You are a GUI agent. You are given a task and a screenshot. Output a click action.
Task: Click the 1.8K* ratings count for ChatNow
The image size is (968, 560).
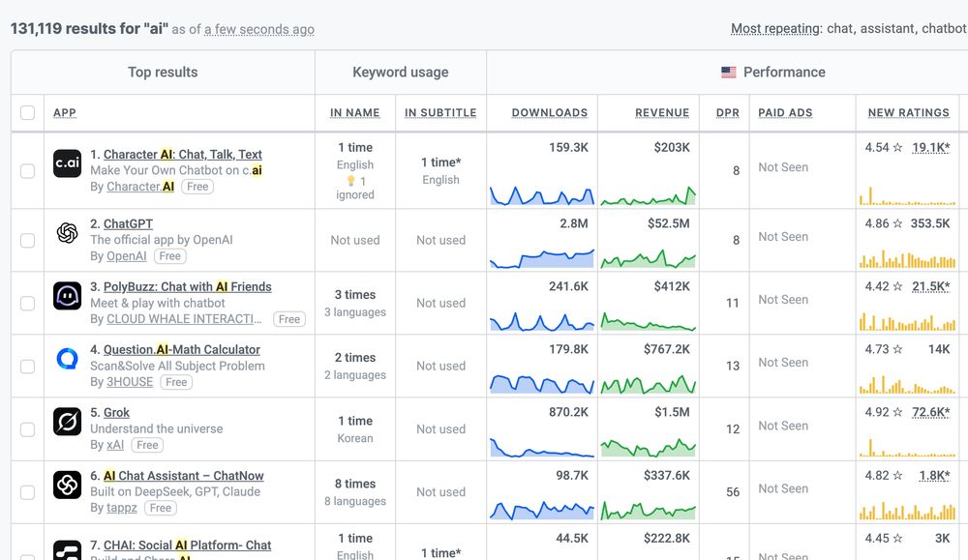click(x=935, y=476)
